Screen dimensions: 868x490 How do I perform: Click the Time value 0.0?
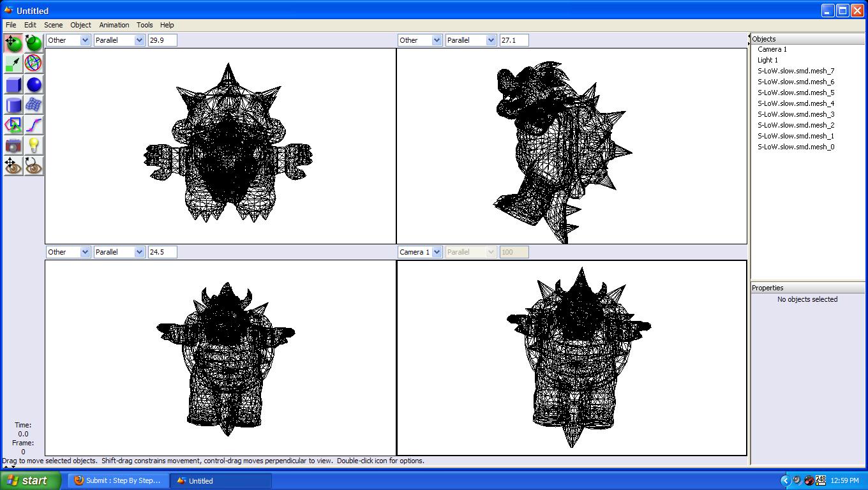pyautogui.click(x=23, y=434)
